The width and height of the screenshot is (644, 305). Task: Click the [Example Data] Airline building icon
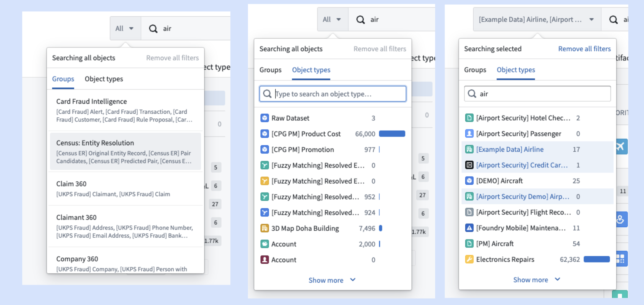(469, 149)
